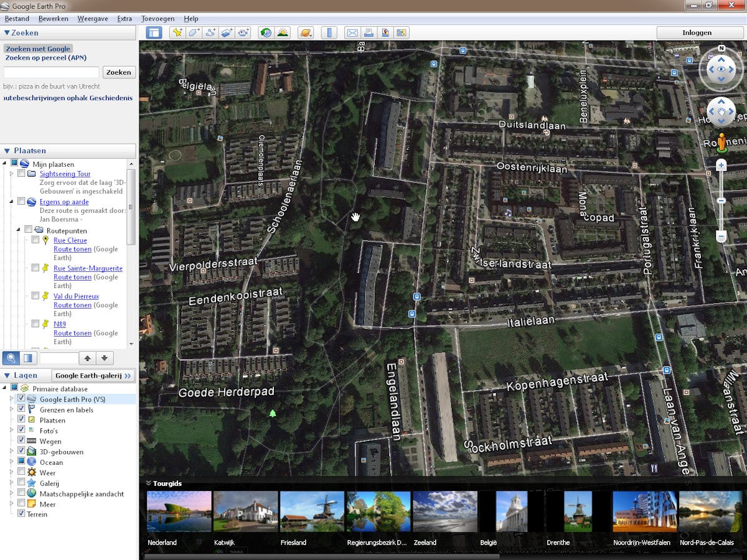
Task: Open the Add Polygon tool
Action: pos(194,32)
